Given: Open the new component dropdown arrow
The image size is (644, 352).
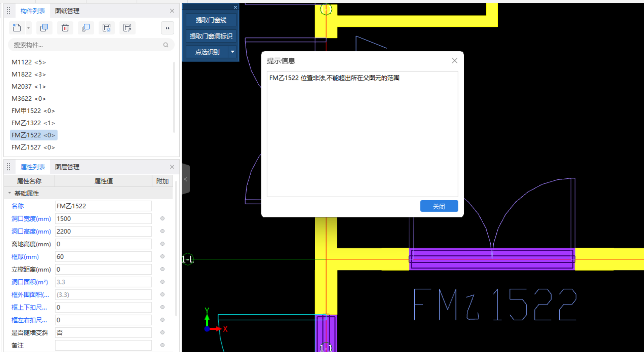Looking at the screenshot, I should point(28,28).
